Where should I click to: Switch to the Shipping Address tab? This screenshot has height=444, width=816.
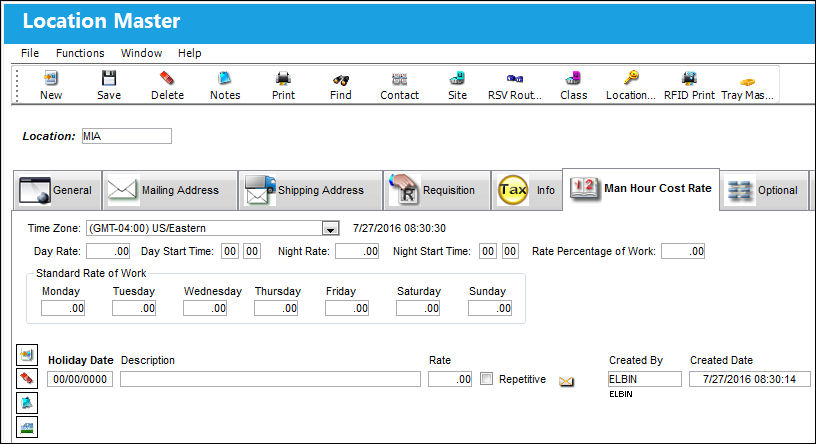tap(311, 191)
